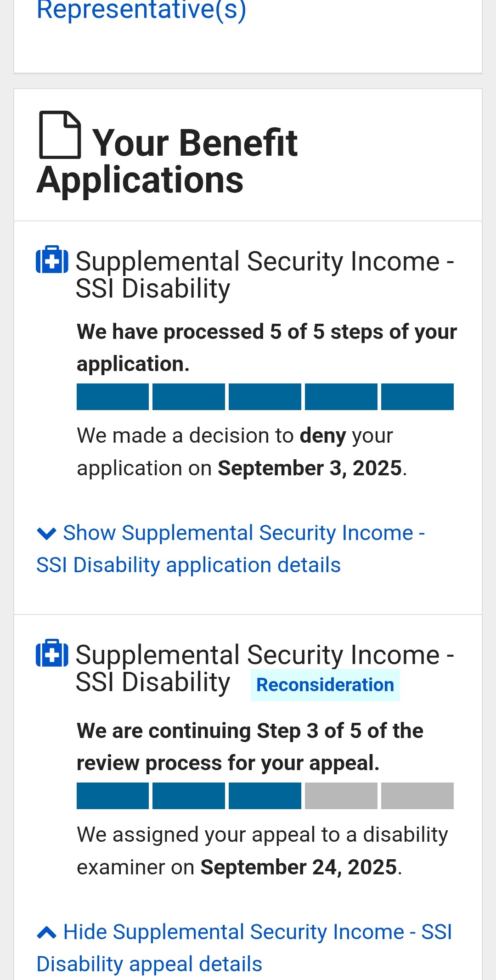Screen dimensions: 496x980
Task: Click the September 3, 2025 denial date
Action: click(310, 468)
